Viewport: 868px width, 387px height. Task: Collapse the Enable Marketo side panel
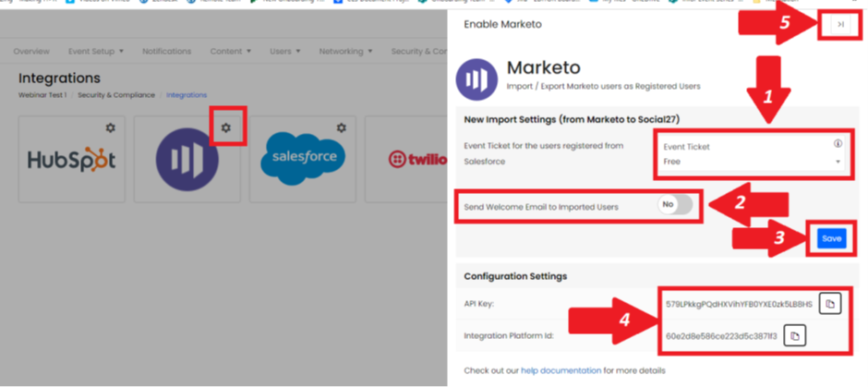point(839,25)
